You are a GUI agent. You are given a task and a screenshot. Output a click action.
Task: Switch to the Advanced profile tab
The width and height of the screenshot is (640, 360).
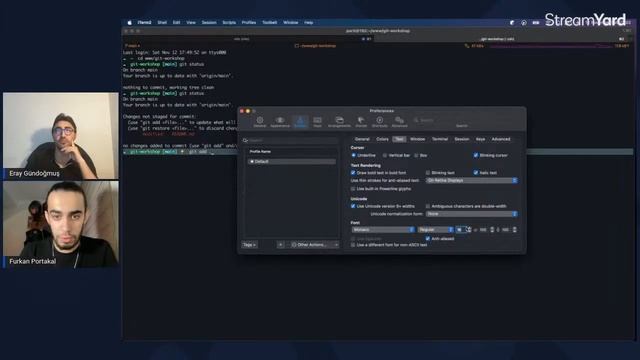tap(501, 139)
